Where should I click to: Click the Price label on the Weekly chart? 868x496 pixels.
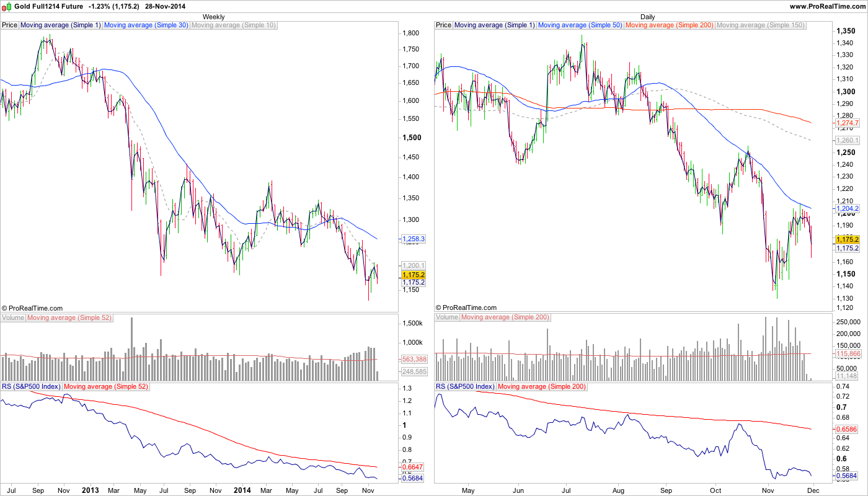[x=10, y=25]
